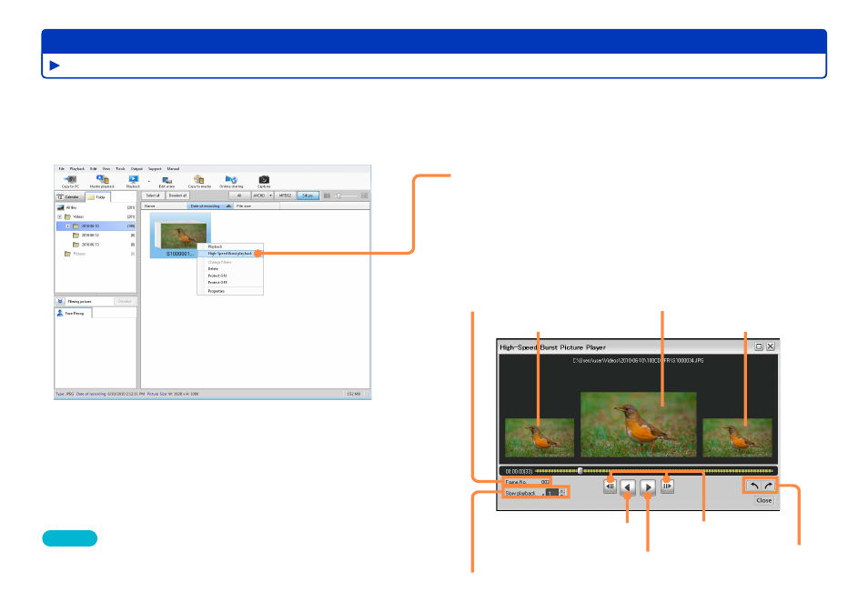Switch to the Calendar tab
Screen dimensions: 868x612
click(68, 197)
